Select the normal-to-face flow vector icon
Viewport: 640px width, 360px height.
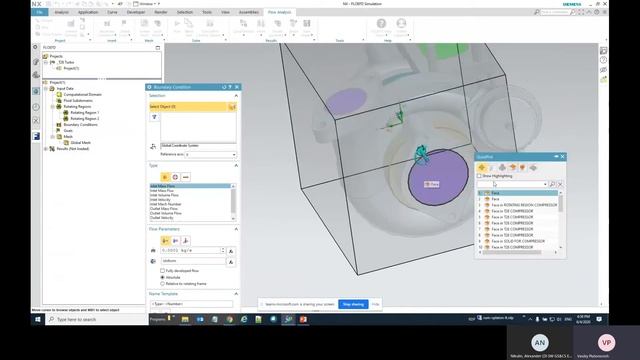pyautogui.click(x=165, y=241)
